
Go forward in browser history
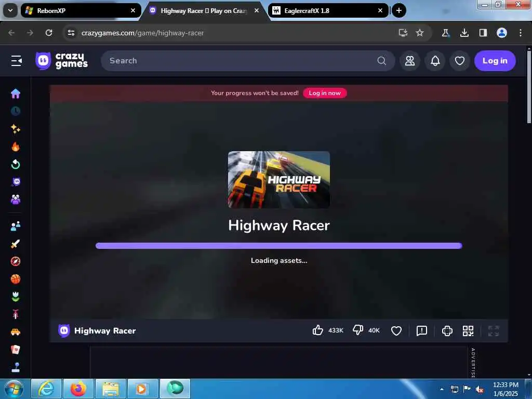[x=30, y=33]
